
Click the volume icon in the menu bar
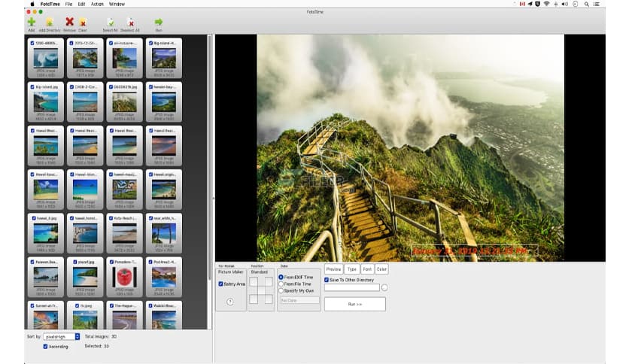(x=565, y=4)
